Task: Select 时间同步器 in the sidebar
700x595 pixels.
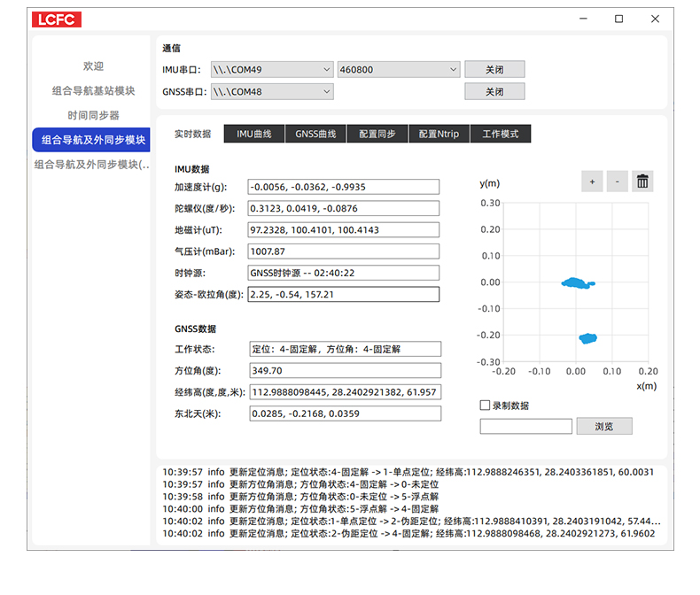Action: point(93,115)
